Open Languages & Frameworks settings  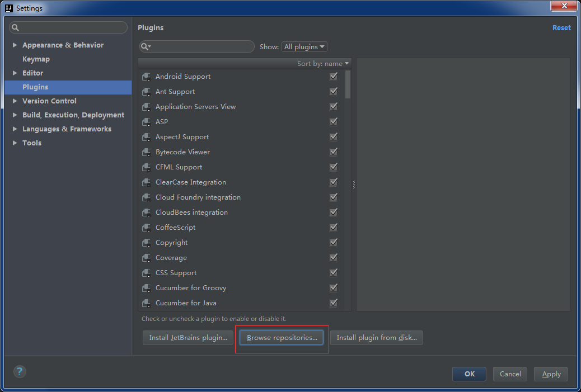[67, 129]
